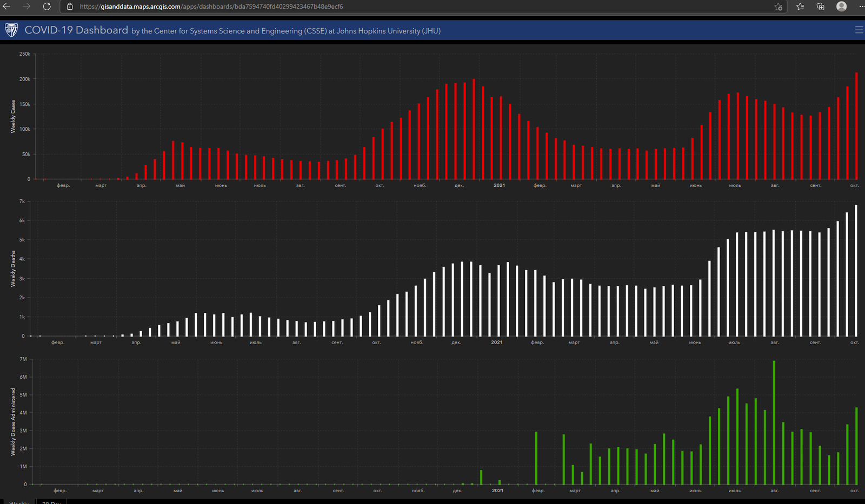The width and height of the screenshot is (865, 504).
Task: Click the 2021 label on the cases chart
Action: [499, 185]
